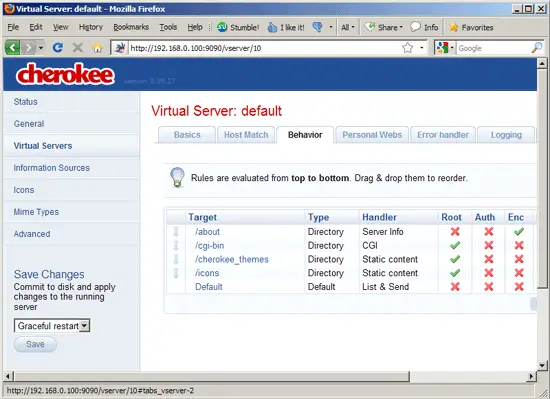Go to the Home page icon

pos(98,48)
